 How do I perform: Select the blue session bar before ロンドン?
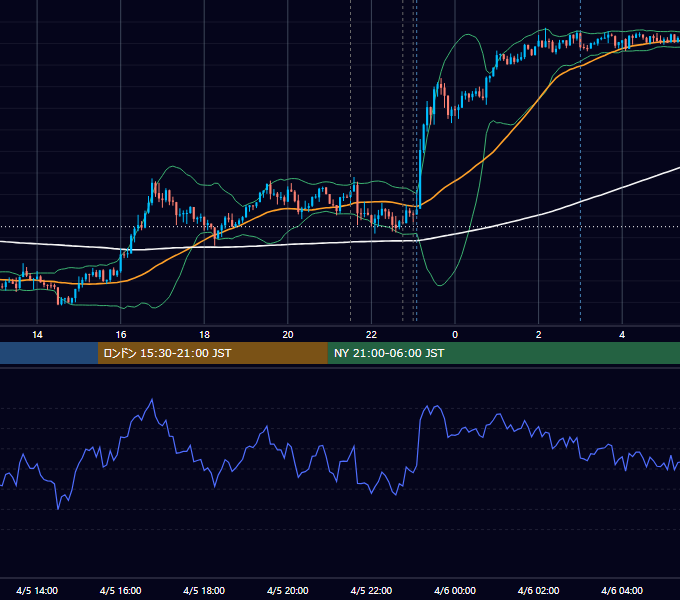(x=49, y=353)
